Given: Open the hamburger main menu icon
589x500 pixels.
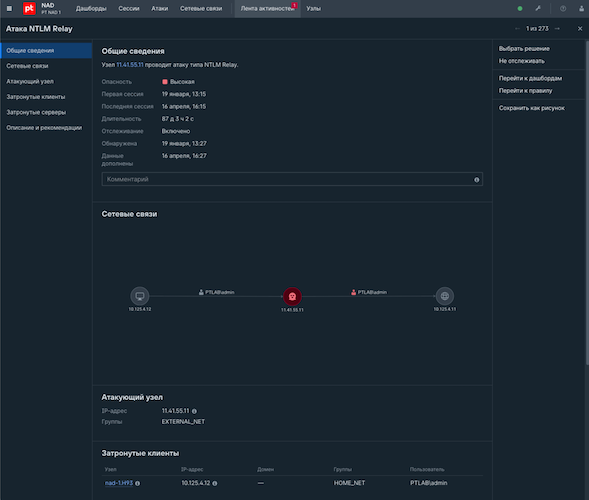Looking at the screenshot, I should pos(9,8).
